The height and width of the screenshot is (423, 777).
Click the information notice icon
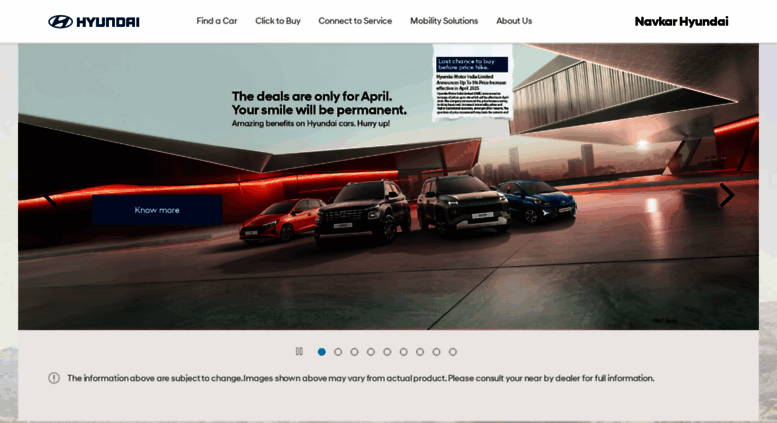[54, 378]
